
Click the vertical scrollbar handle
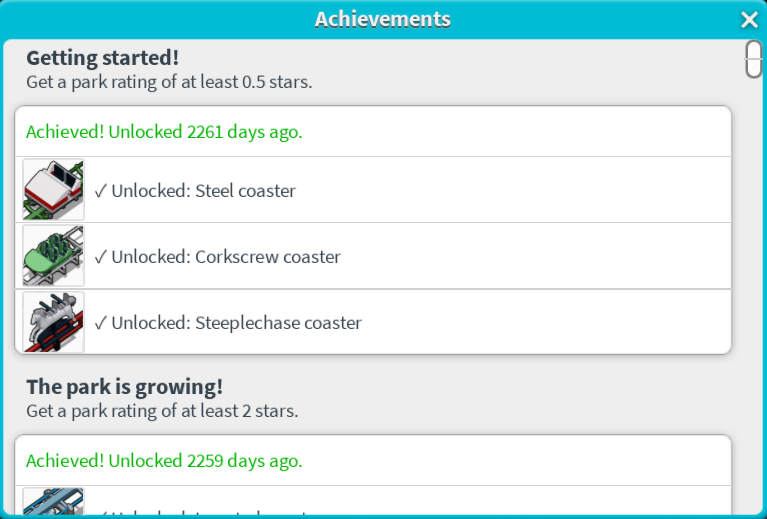coord(753,60)
